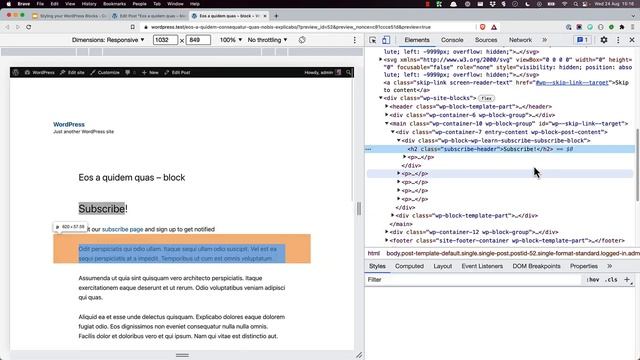The width and height of the screenshot is (640, 360).
Task: Open DevTools customize three-dot menu
Action: point(618,40)
